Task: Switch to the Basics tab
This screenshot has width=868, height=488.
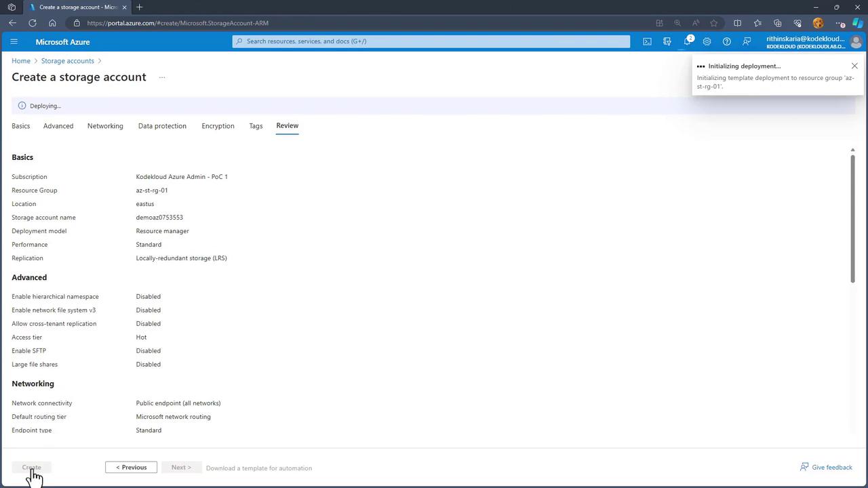Action: [x=20, y=126]
